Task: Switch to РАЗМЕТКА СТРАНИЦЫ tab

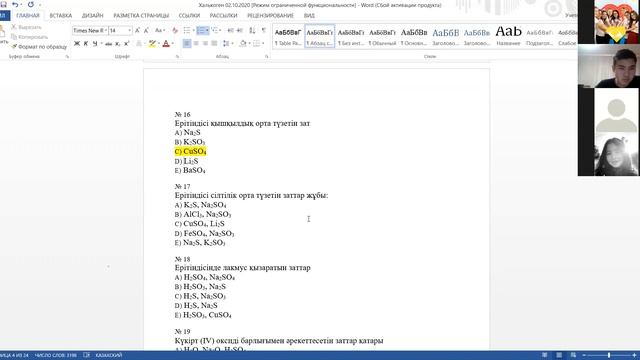Action: pos(141,16)
